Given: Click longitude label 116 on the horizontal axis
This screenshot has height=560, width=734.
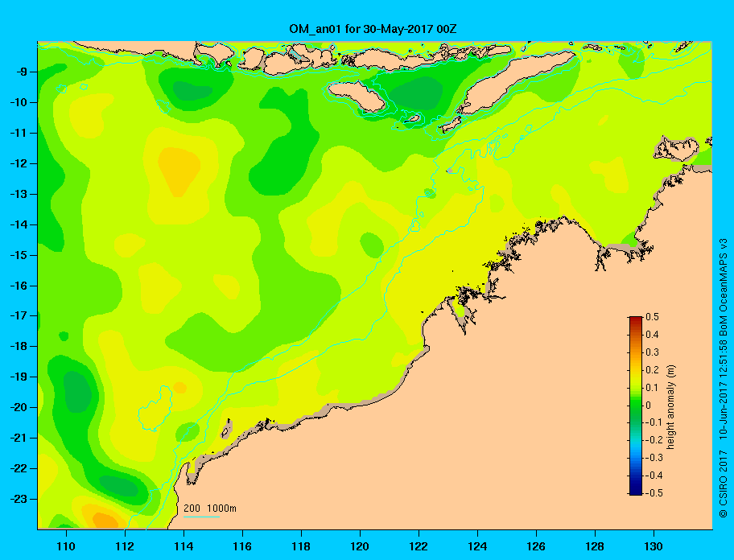Looking at the screenshot, I should [x=242, y=546].
